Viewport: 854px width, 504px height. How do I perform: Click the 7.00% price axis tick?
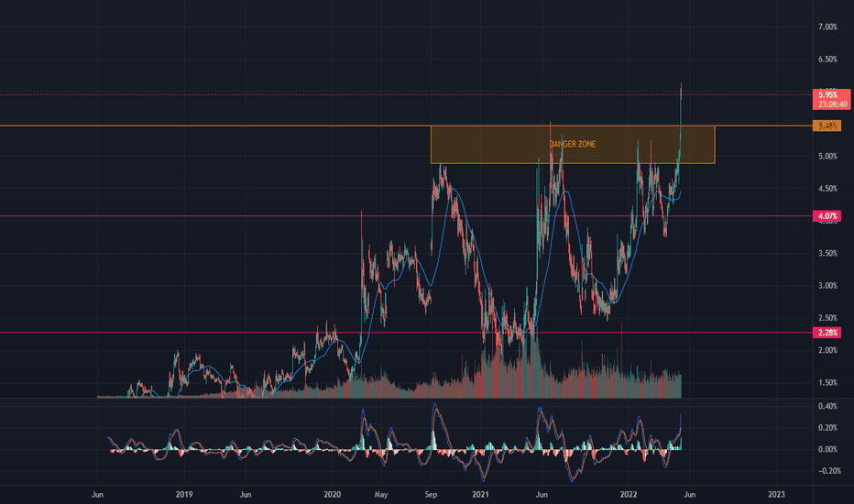[x=827, y=27]
